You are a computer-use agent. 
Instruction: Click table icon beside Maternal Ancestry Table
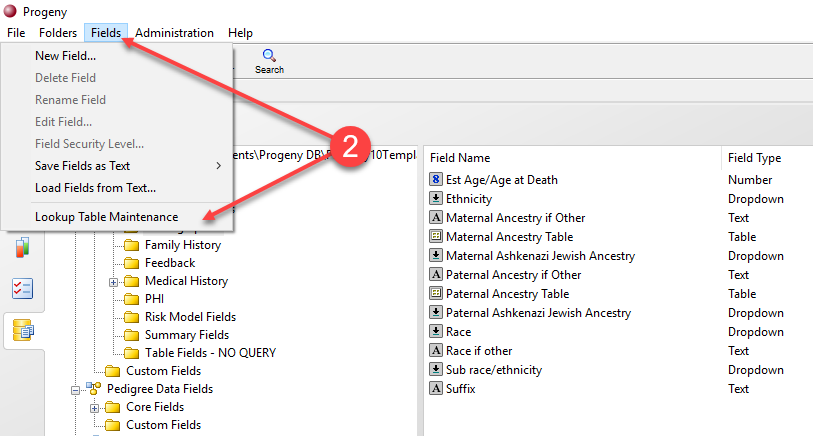(x=436, y=236)
